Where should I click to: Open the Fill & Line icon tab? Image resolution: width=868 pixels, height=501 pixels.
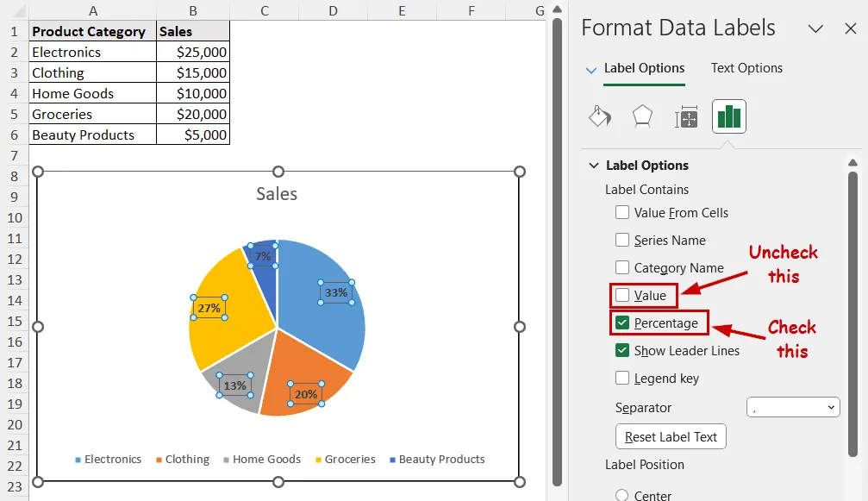(600, 116)
